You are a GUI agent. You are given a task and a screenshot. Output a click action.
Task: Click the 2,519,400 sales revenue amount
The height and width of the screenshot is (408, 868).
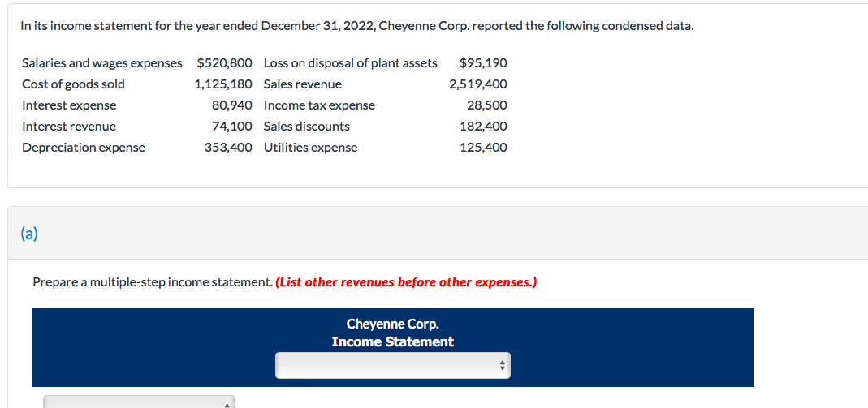point(477,84)
